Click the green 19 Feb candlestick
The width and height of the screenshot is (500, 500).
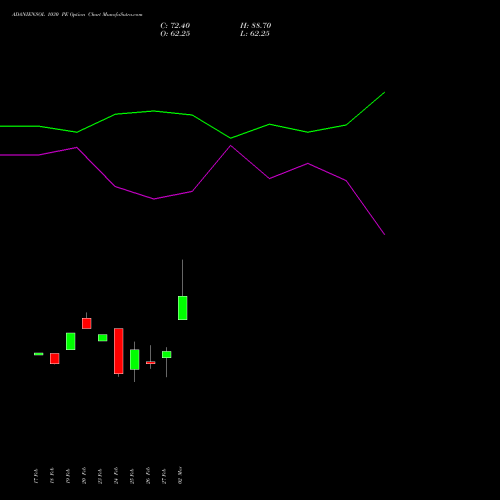[x=71, y=341]
